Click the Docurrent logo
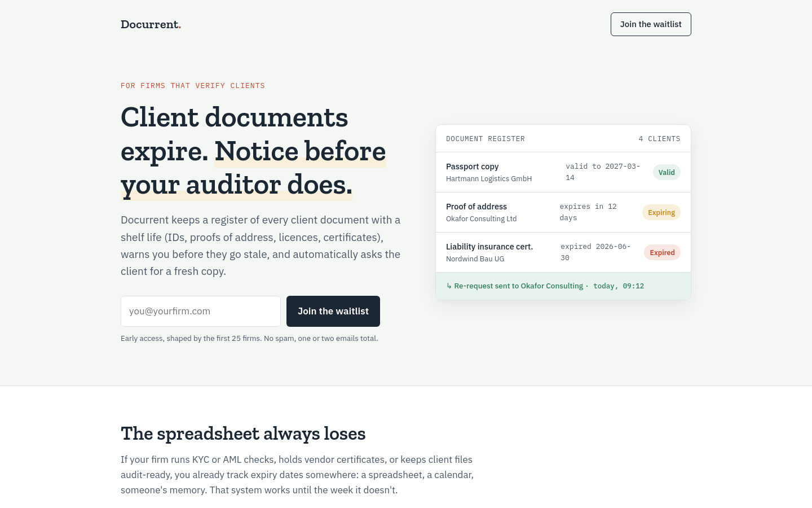 [151, 24]
